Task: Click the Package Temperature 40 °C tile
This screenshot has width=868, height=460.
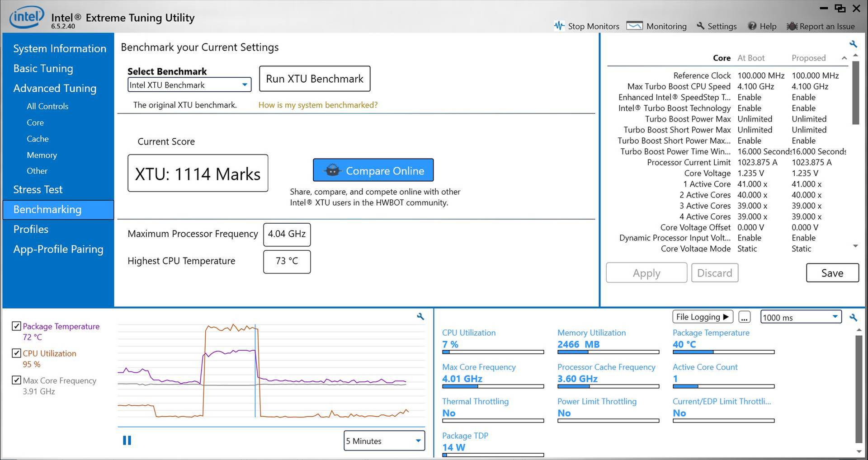Action: (723, 341)
